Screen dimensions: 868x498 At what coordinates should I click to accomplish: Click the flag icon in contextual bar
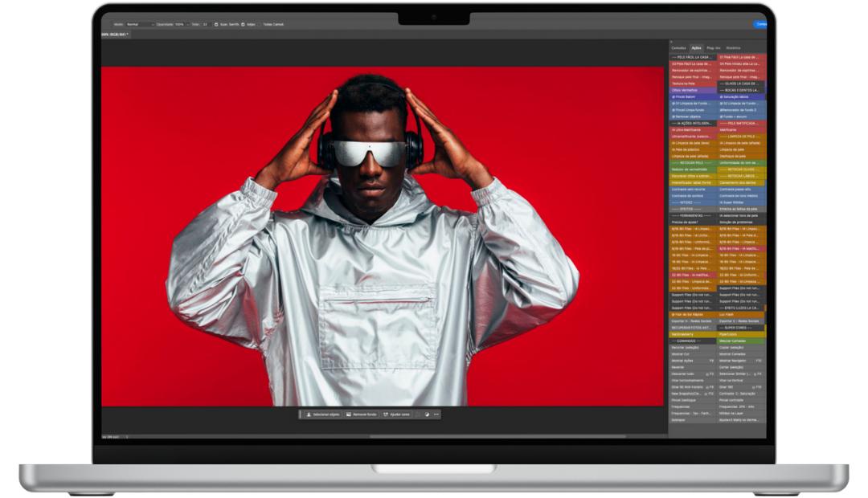pos(418,414)
